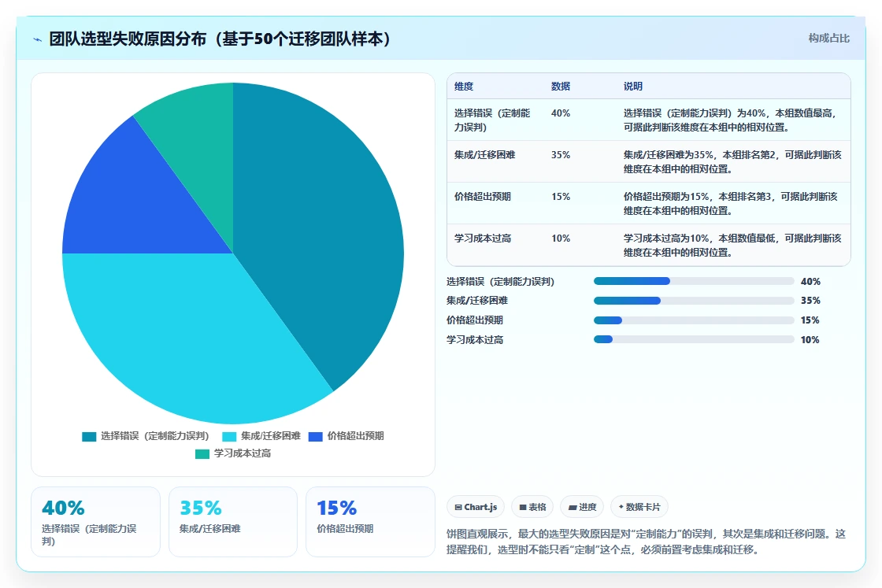Click legend label 学习成本过高
882x588 pixels.
coord(243,453)
